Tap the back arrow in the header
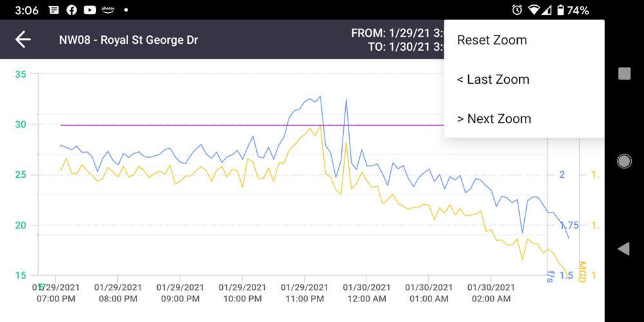 23,40
